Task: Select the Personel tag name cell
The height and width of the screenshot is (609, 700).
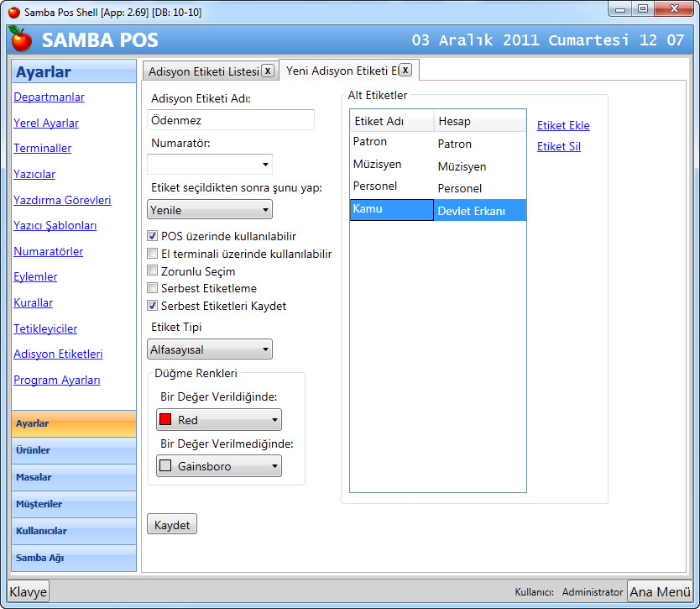Action: point(391,186)
